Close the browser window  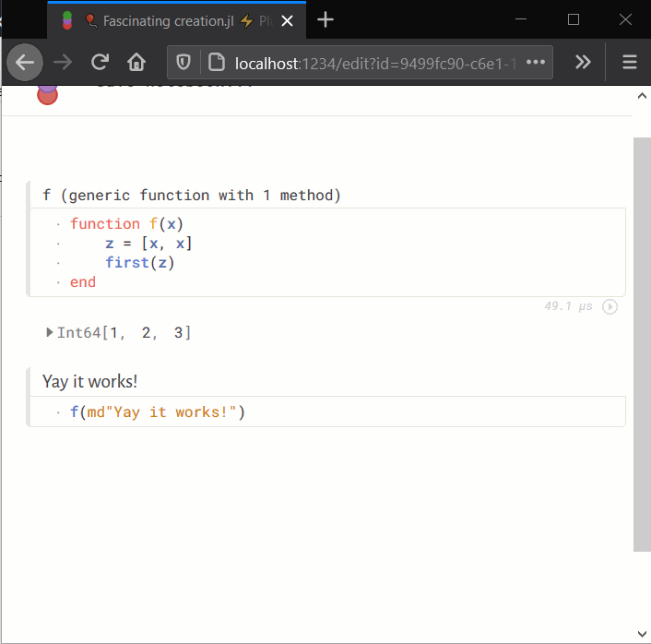click(625, 19)
